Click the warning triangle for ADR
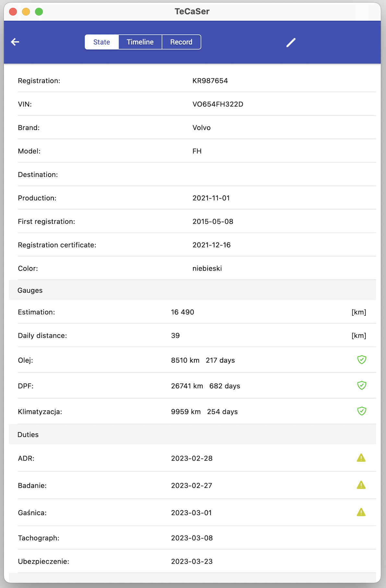The image size is (386, 588). tap(361, 458)
